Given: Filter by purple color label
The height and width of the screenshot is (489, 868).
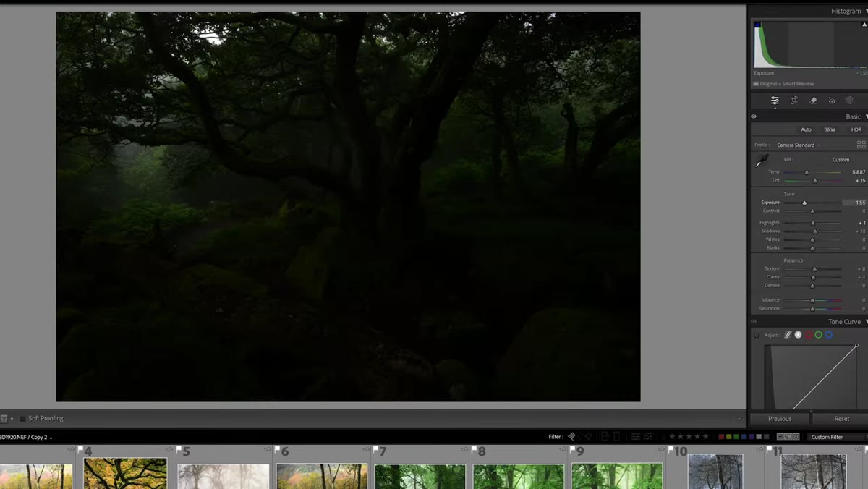Looking at the screenshot, I should [751, 437].
